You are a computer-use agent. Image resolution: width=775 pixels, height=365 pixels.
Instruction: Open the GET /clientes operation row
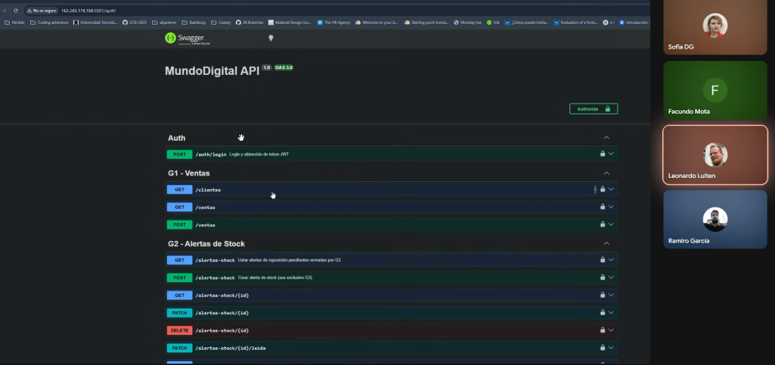tap(391, 189)
